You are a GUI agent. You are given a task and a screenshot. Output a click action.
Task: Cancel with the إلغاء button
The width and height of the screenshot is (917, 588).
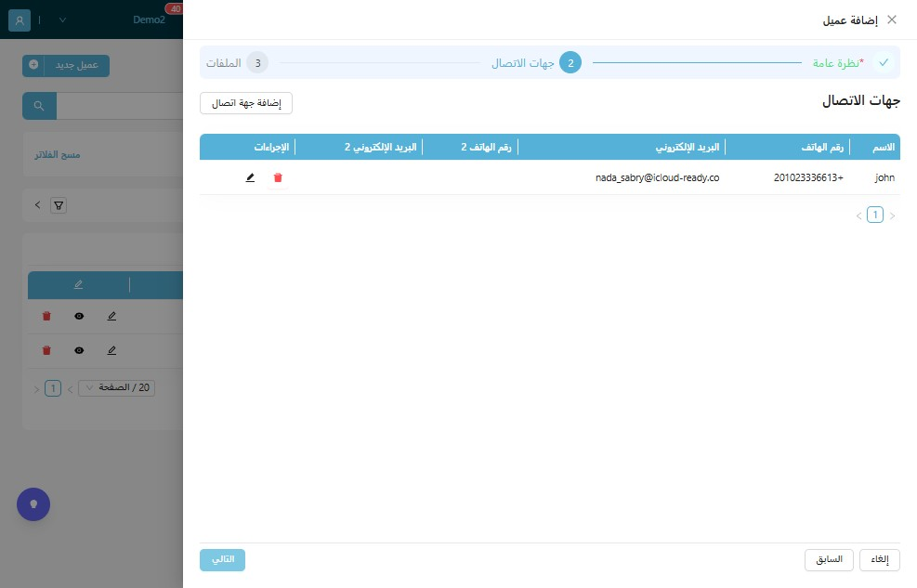(x=880, y=560)
